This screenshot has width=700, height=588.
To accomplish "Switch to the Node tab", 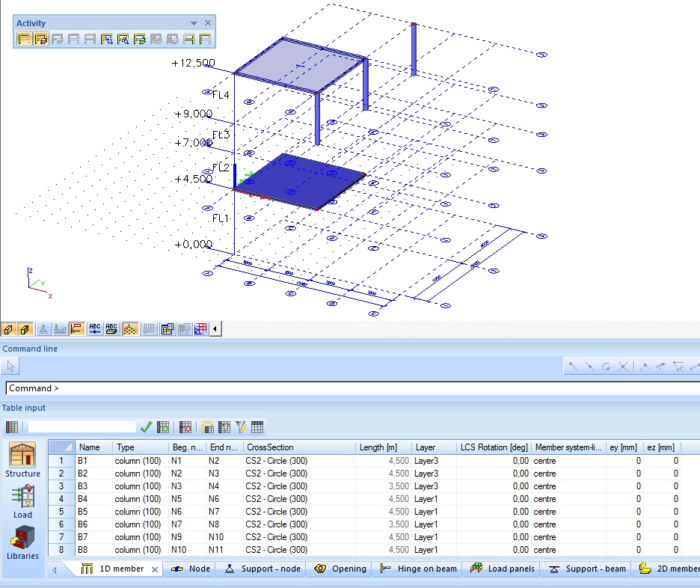I will pyautogui.click(x=191, y=569).
